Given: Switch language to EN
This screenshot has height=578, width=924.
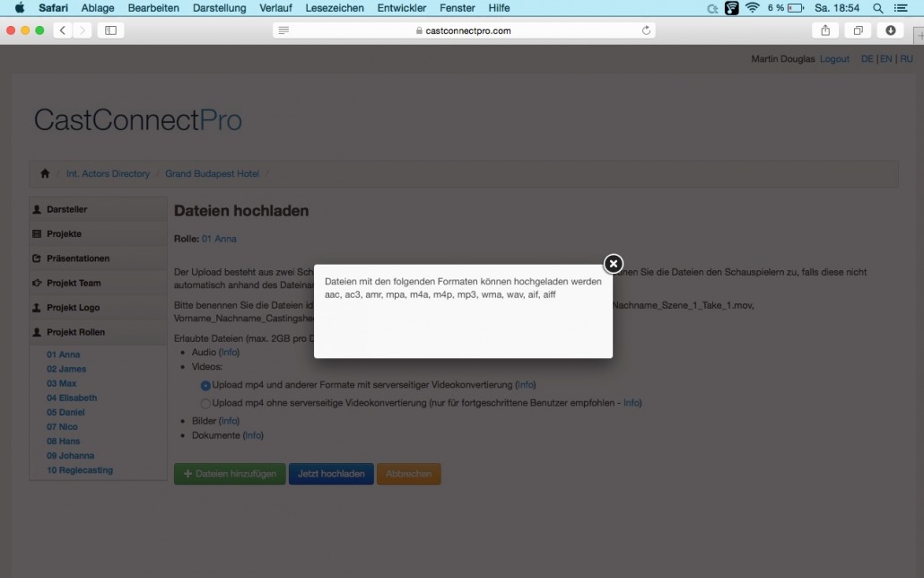Looking at the screenshot, I should tap(885, 59).
